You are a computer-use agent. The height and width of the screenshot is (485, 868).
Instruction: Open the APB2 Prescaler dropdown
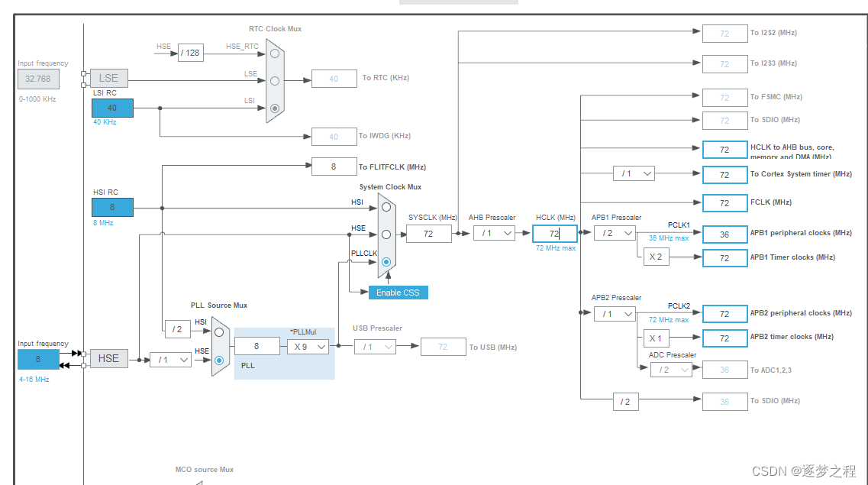point(615,314)
